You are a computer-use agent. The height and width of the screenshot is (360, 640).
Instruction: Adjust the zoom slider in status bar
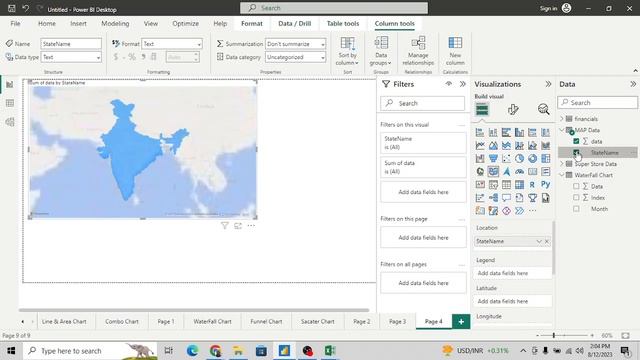point(554,336)
